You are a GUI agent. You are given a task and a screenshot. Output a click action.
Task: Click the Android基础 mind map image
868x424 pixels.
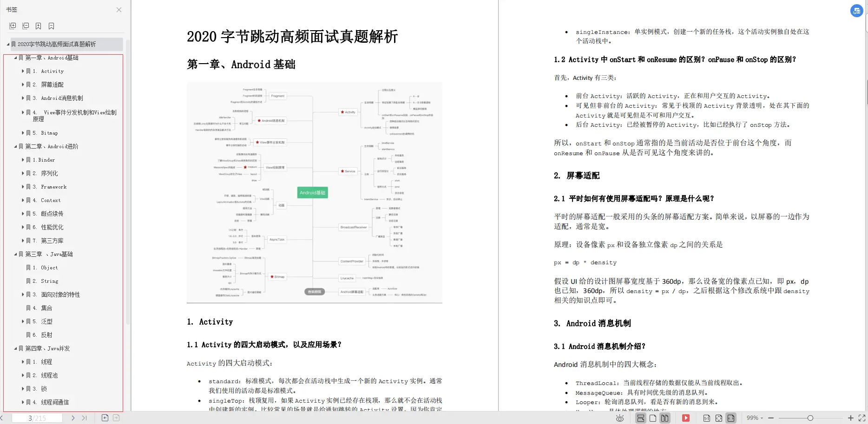coord(315,193)
